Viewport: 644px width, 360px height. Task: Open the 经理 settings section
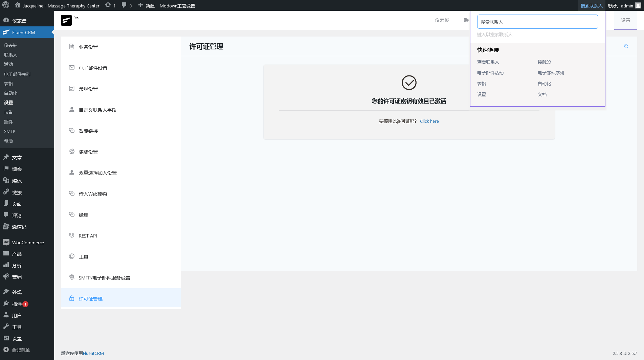pos(120,215)
